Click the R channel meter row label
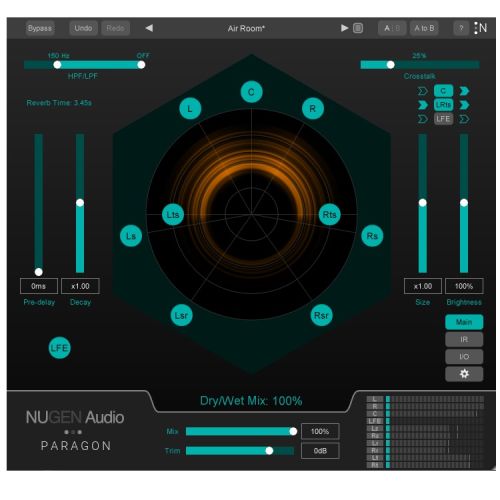Viewport: 500px width, 500px height. (374, 406)
